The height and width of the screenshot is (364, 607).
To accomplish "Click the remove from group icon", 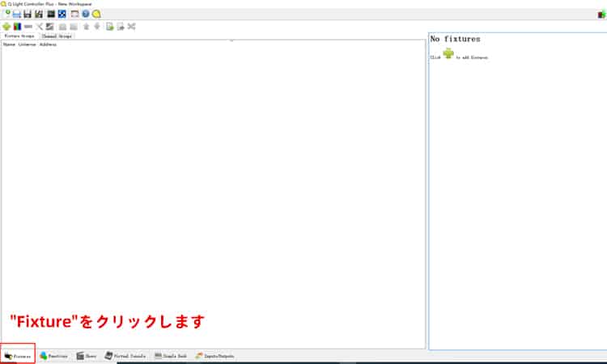I will [x=74, y=27].
